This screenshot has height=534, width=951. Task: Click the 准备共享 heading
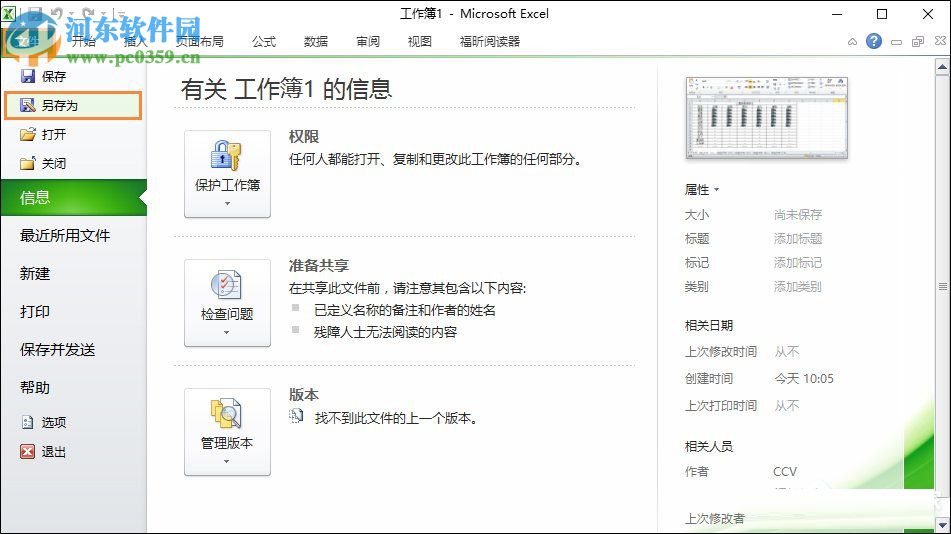[x=319, y=265]
